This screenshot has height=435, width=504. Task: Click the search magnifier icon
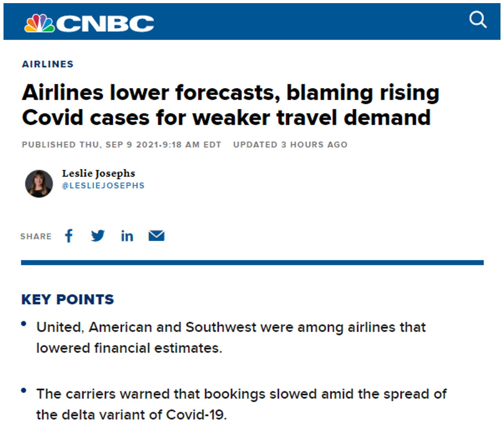tap(478, 20)
